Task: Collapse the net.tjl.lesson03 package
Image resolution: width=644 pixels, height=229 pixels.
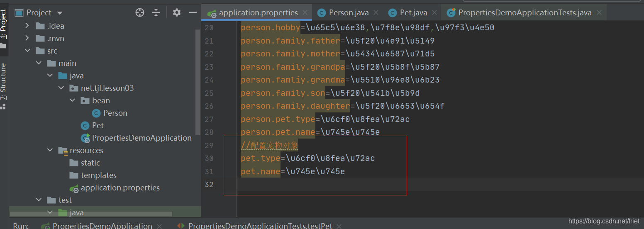Action: (61, 88)
